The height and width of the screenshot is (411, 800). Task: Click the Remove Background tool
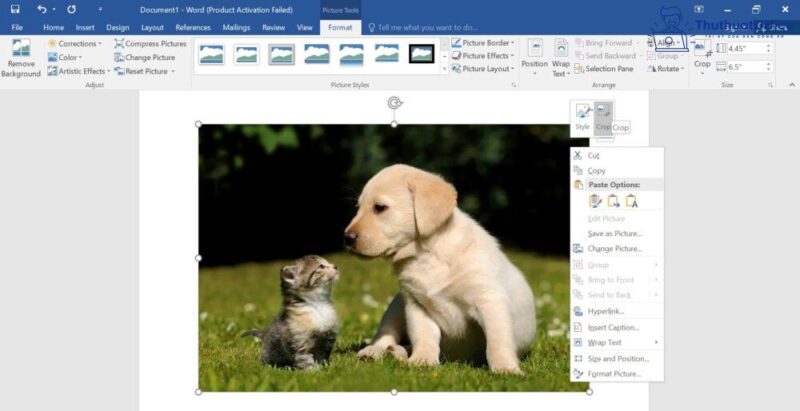[x=21, y=58]
